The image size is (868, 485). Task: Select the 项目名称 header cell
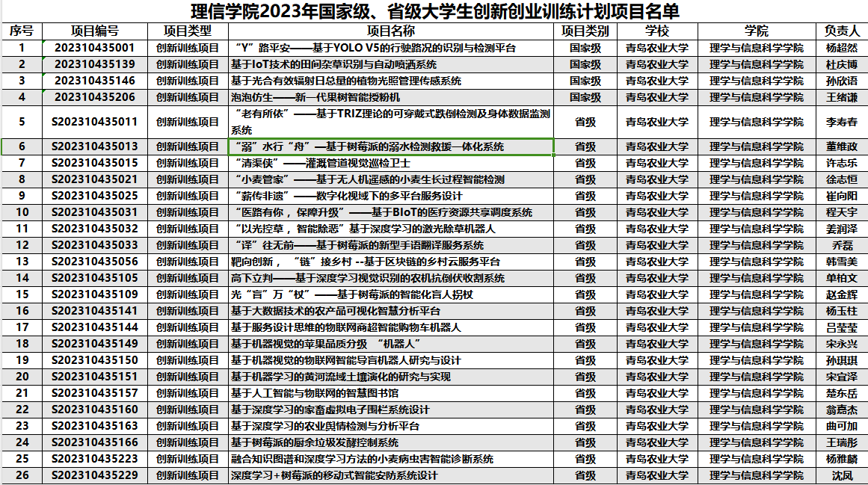point(391,31)
